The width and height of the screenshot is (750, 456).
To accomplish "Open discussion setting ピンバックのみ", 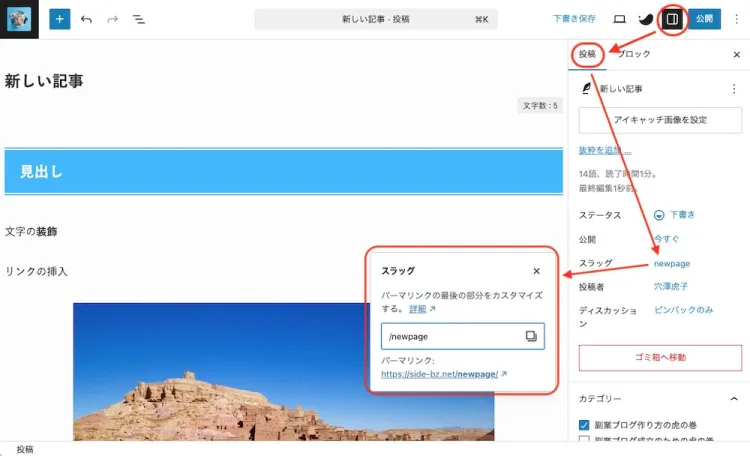I will [684, 310].
